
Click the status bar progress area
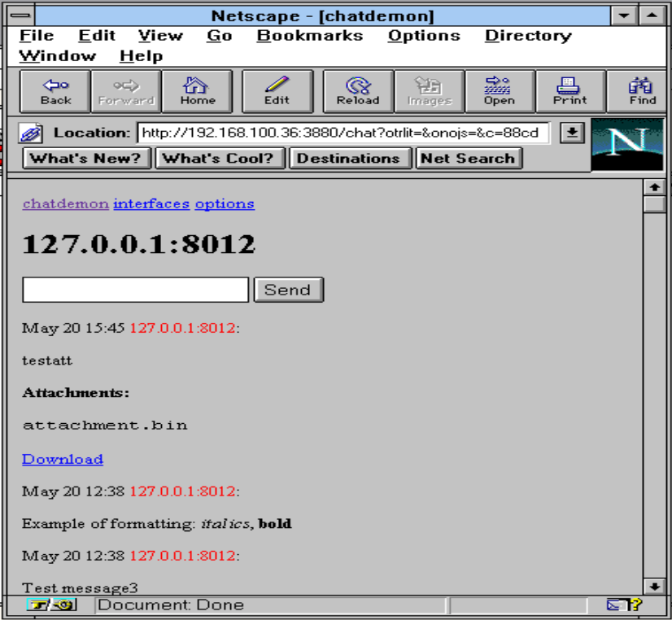tap(517, 605)
